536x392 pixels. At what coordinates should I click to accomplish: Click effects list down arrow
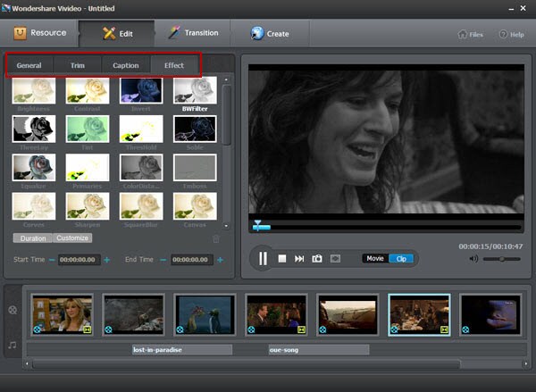coord(226,226)
